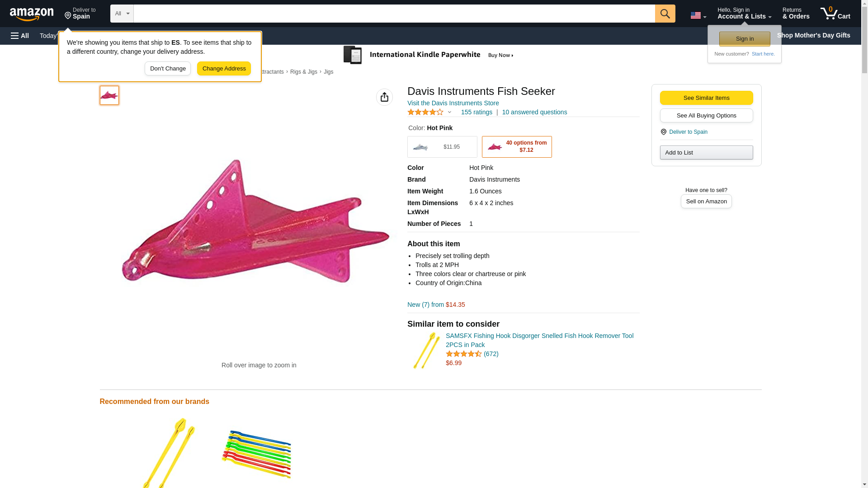Expand the search category All dropdown
Viewport: 868px width, 488px height.
[x=122, y=14]
